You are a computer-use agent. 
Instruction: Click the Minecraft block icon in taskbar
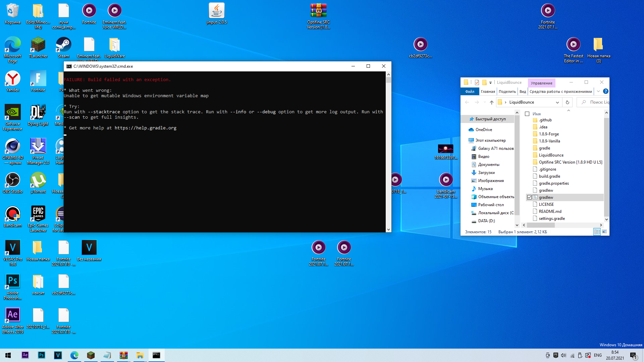[x=91, y=355]
